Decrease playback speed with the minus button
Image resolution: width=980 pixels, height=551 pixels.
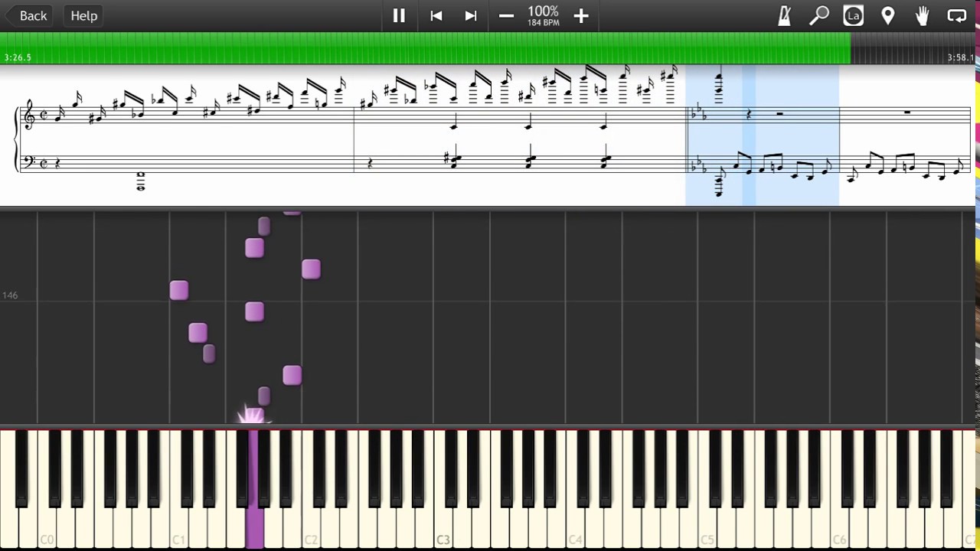506,15
